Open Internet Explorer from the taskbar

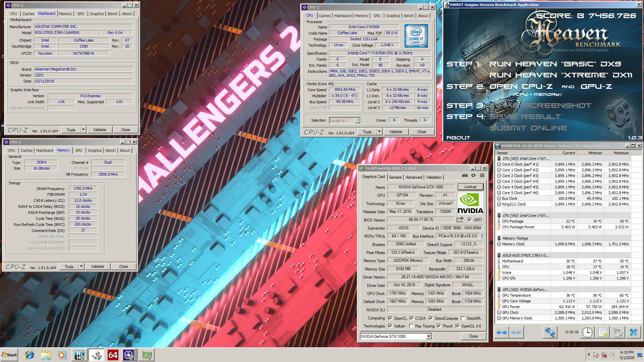tap(30, 355)
